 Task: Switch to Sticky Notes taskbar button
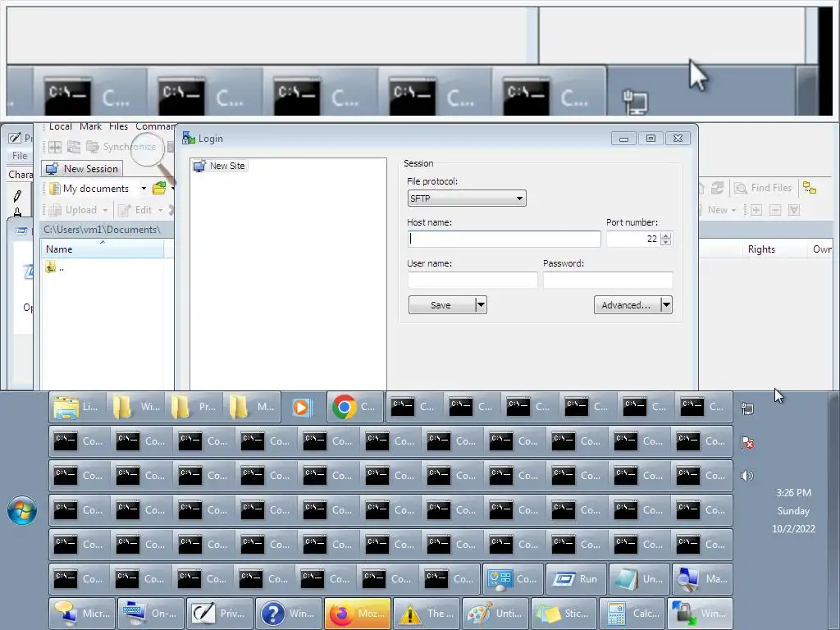(x=564, y=614)
